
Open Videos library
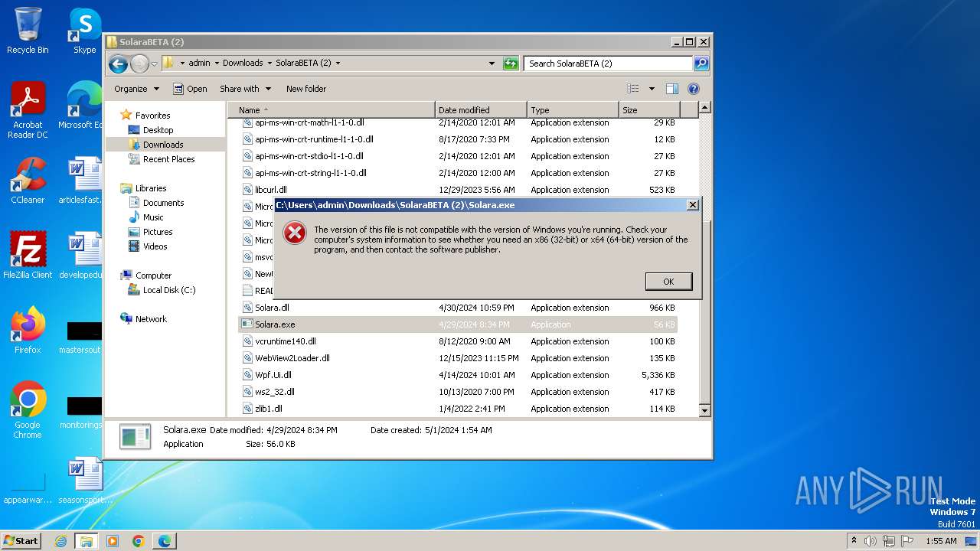point(155,246)
